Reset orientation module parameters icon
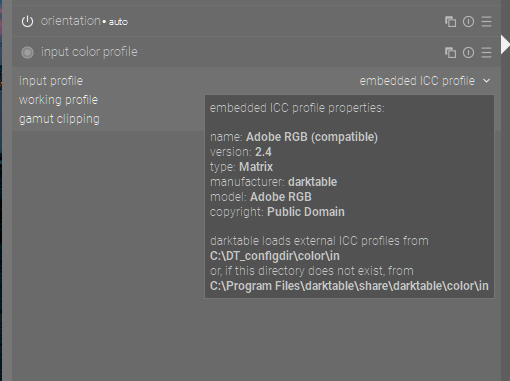The height and width of the screenshot is (381, 510). coord(468,22)
